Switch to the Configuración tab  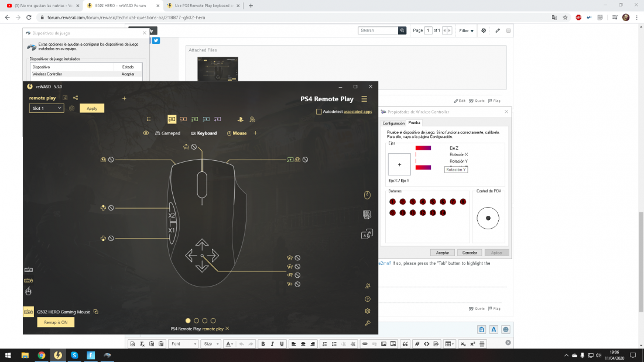click(x=393, y=123)
